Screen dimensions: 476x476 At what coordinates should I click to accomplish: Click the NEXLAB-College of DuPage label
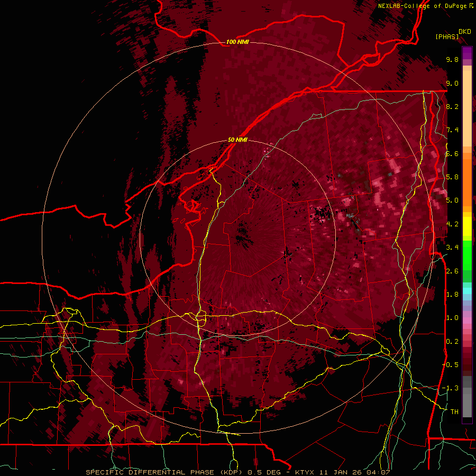pos(423,6)
